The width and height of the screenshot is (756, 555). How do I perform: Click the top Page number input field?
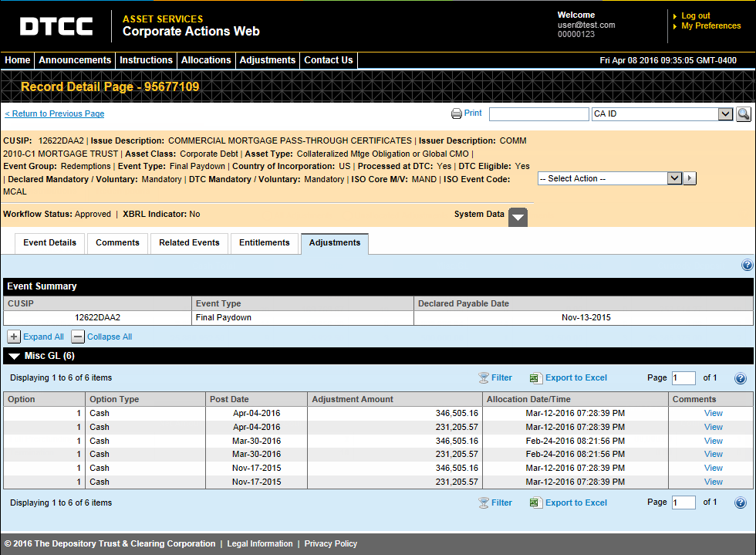point(683,378)
